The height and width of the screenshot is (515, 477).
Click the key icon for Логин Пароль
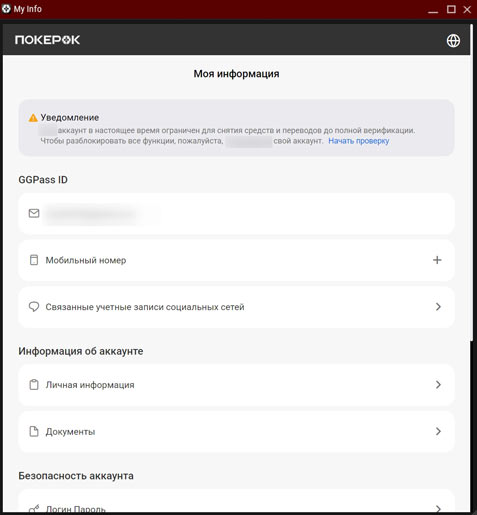coord(34,509)
